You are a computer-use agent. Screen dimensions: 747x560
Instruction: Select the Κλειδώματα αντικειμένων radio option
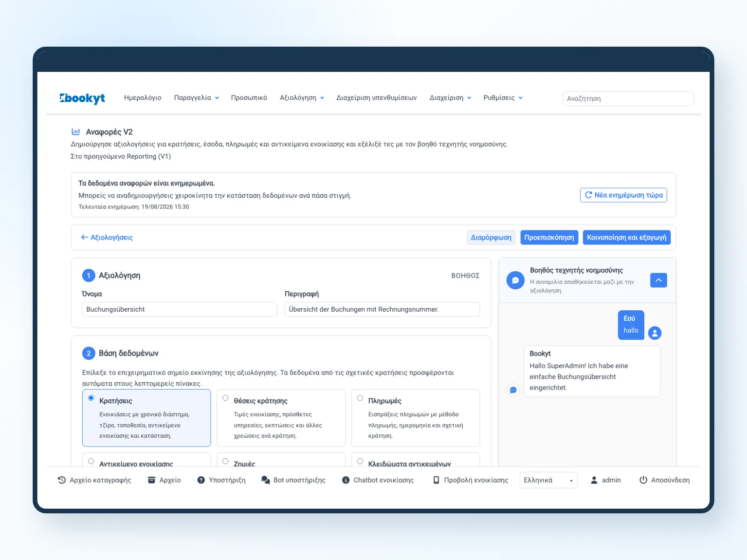click(x=360, y=462)
